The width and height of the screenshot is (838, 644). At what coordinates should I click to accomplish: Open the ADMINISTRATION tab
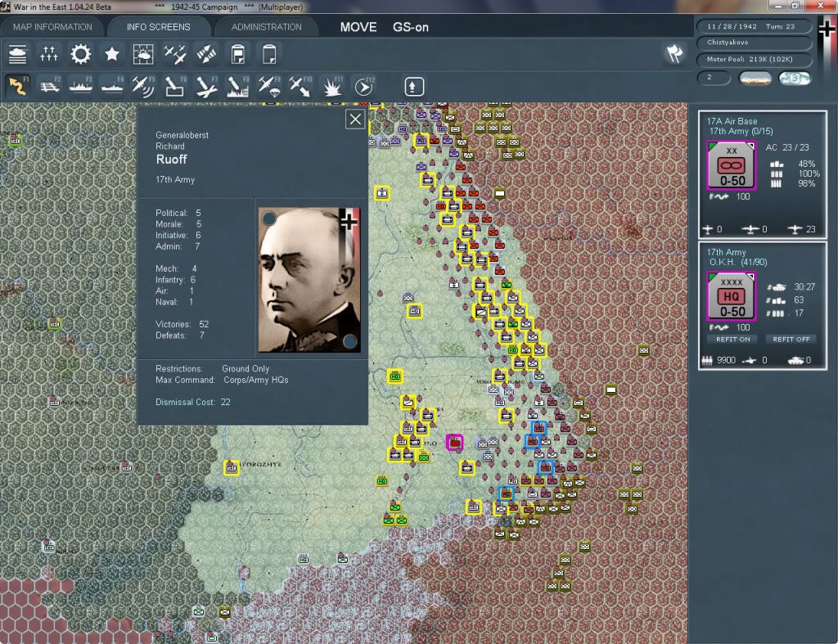point(266,27)
